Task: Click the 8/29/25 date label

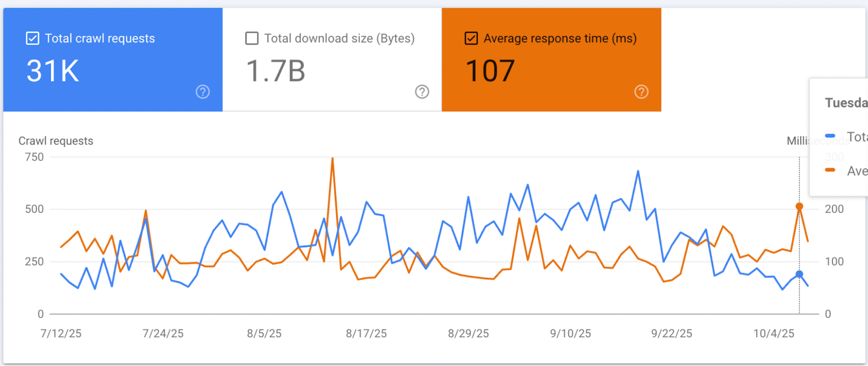Action: 469,333
